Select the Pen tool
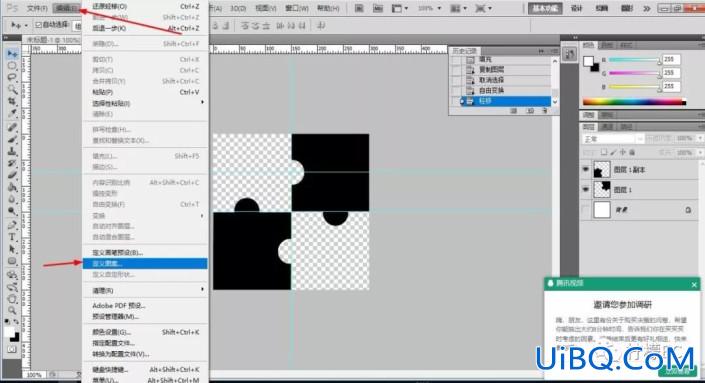Image resolution: width=705 pixels, height=383 pixels. pyautogui.click(x=12, y=225)
